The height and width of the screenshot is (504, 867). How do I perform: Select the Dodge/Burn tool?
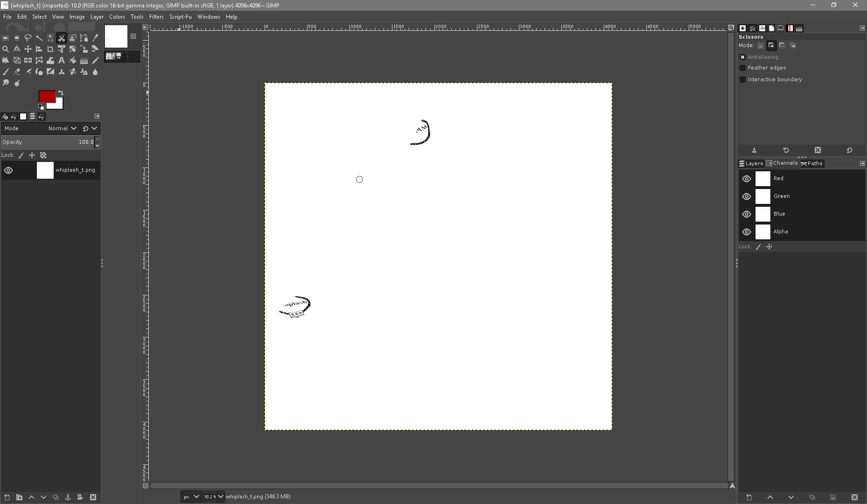coord(17,83)
